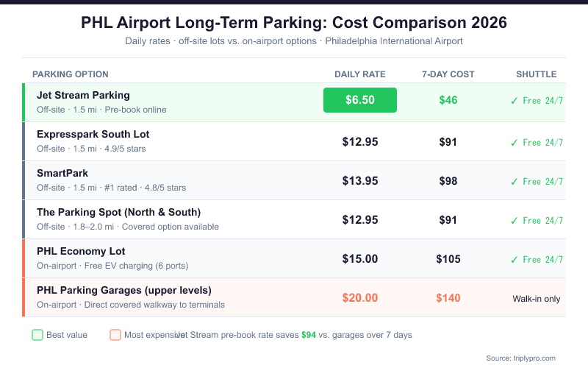
Task: Click the $140 garage 7-day cost
Action: 448,298
